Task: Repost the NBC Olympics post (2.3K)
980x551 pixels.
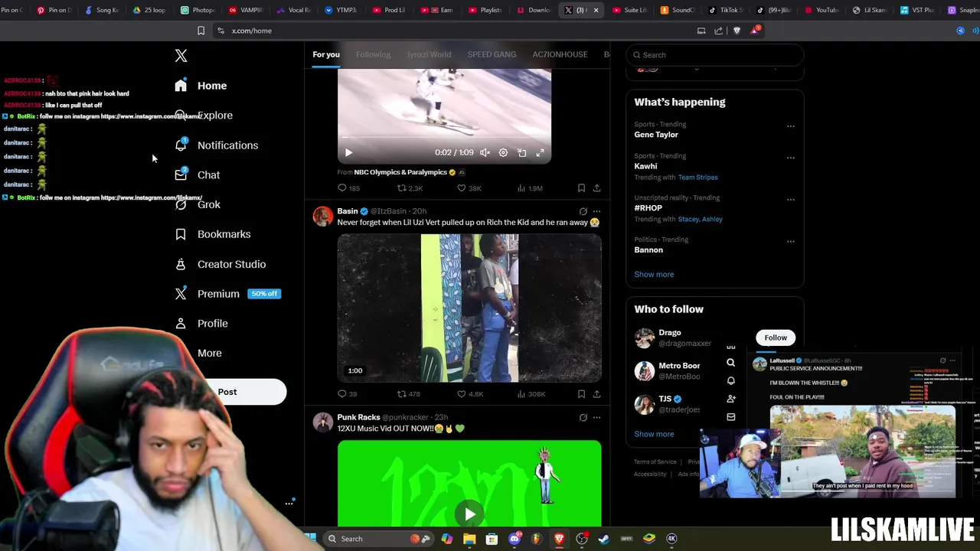Action: click(410, 188)
